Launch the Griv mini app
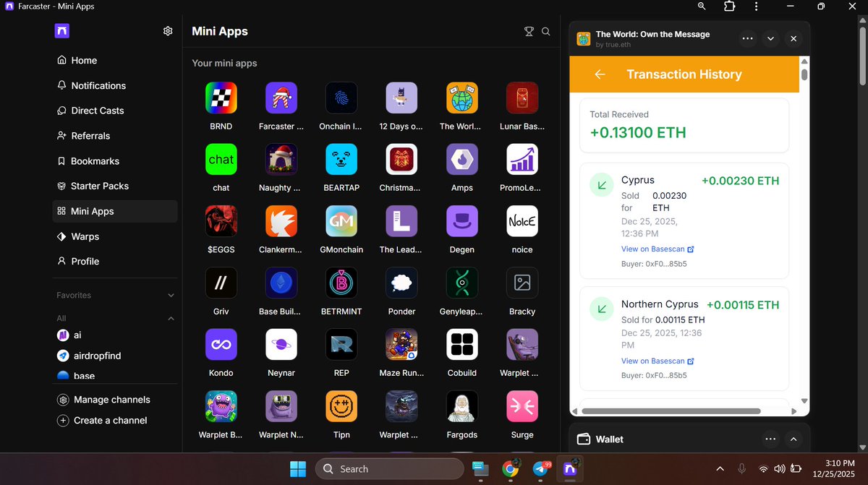 [221, 283]
